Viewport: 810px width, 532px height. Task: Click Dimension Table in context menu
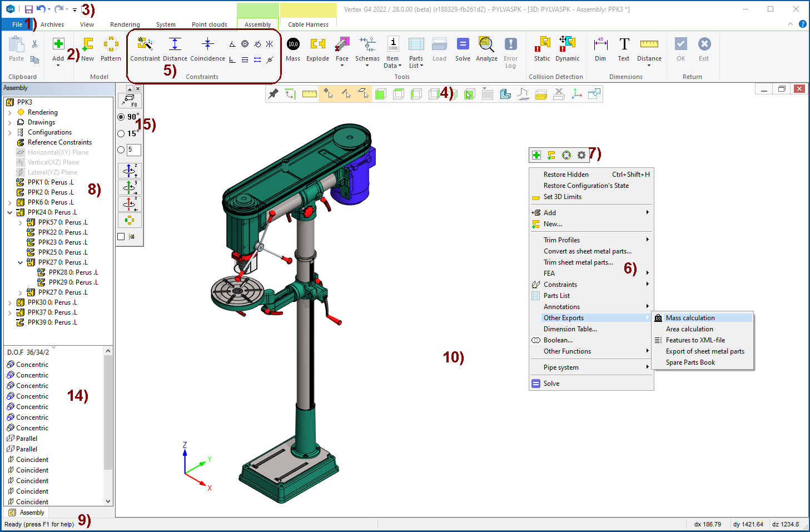[x=570, y=329]
